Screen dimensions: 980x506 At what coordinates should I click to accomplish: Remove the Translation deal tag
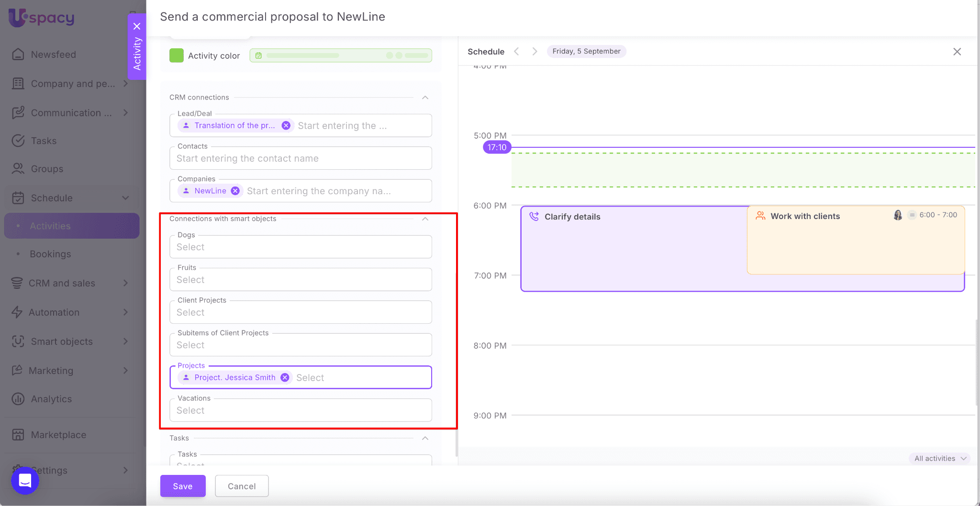click(286, 125)
